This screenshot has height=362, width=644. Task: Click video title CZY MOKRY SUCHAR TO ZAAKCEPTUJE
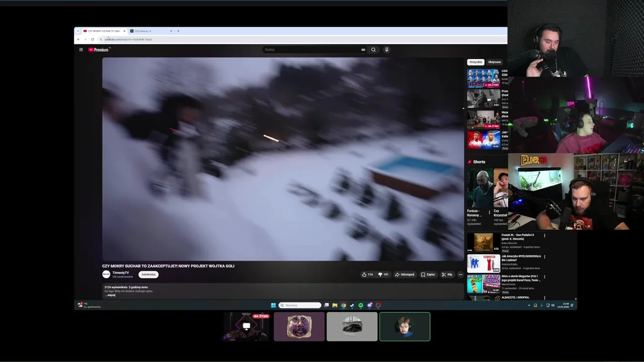pos(169,266)
